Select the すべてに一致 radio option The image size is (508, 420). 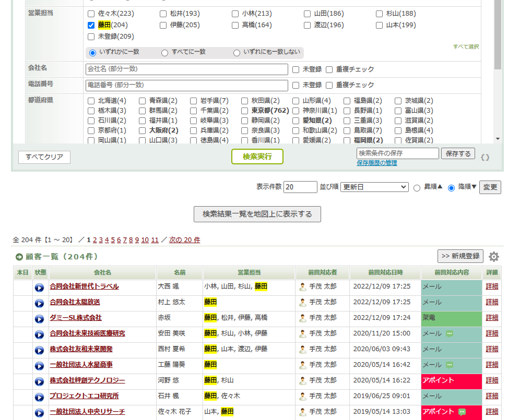click(x=164, y=53)
